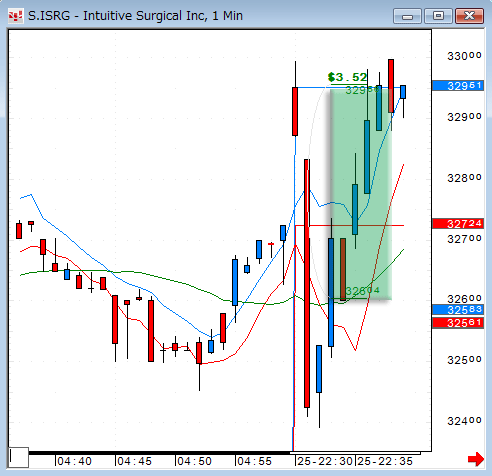Click the red 325.61 price label
This screenshot has height=476, width=492.
[458, 323]
